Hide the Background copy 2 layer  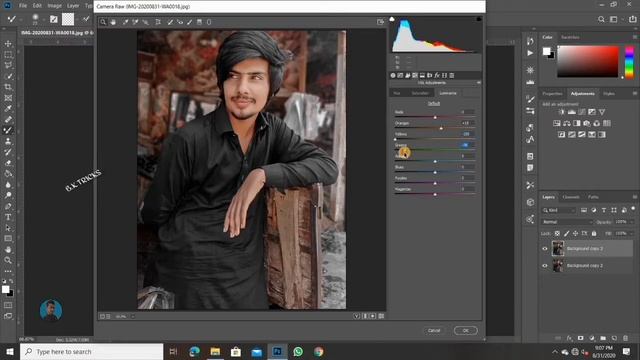[x=544, y=266]
